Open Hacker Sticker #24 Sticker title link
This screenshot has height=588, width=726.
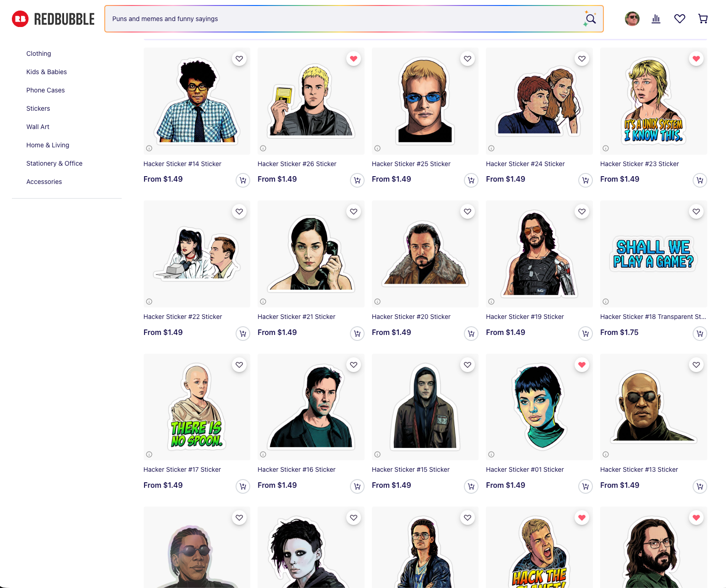525,164
